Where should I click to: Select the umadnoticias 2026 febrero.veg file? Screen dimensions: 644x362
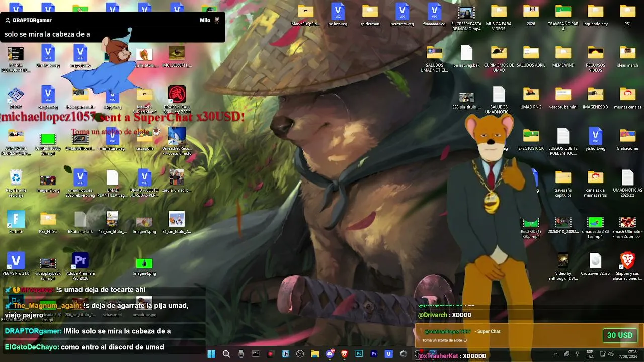pyautogui.click(x=80, y=184)
